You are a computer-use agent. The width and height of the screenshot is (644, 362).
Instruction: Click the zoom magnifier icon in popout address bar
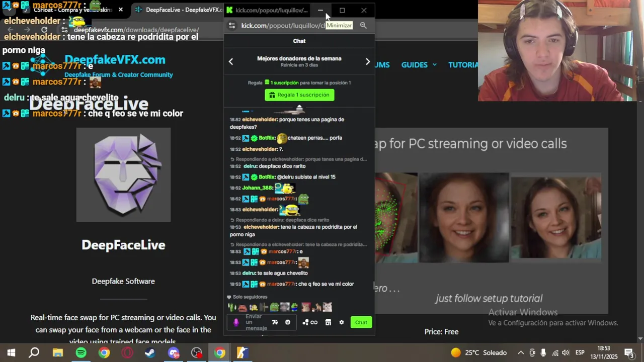(363, 25)
